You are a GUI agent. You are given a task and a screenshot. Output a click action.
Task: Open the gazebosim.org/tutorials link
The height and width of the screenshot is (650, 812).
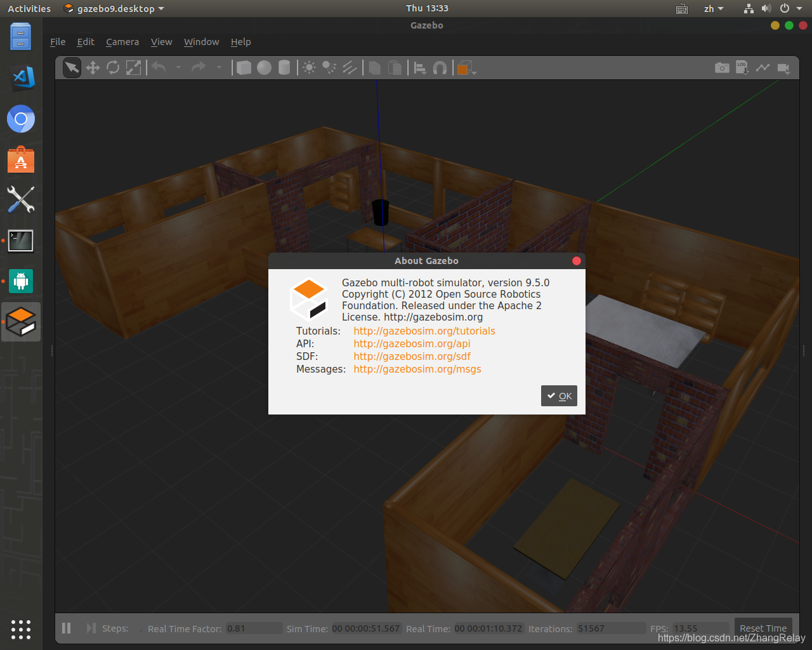(x=424, y=331)
